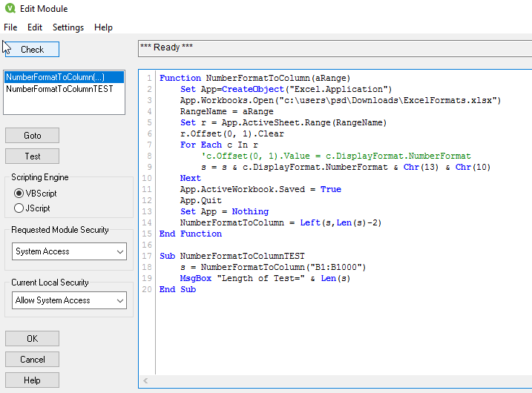
Task: Open the Edit menu
Action: pyautogui.click(x=35, y=27)
